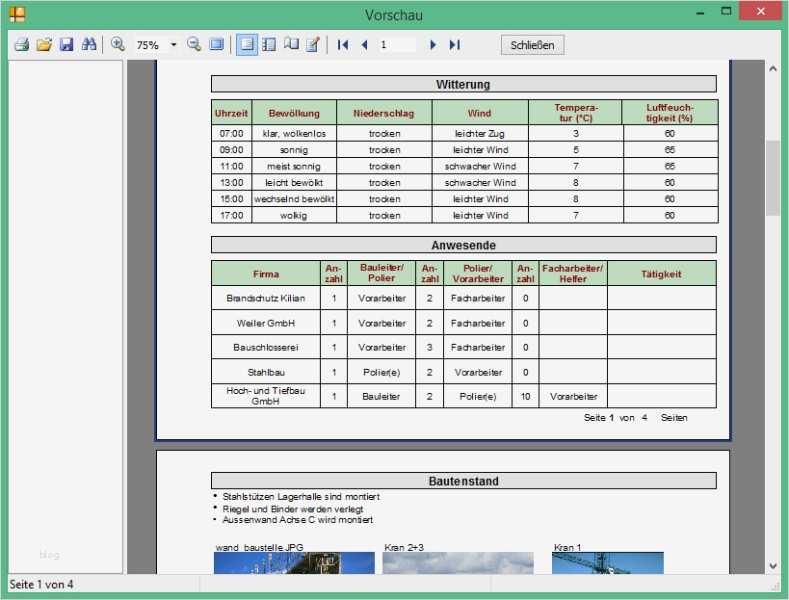Click the Niederschlag column header
Screen dimensions: 789x600
pos(384,113)
